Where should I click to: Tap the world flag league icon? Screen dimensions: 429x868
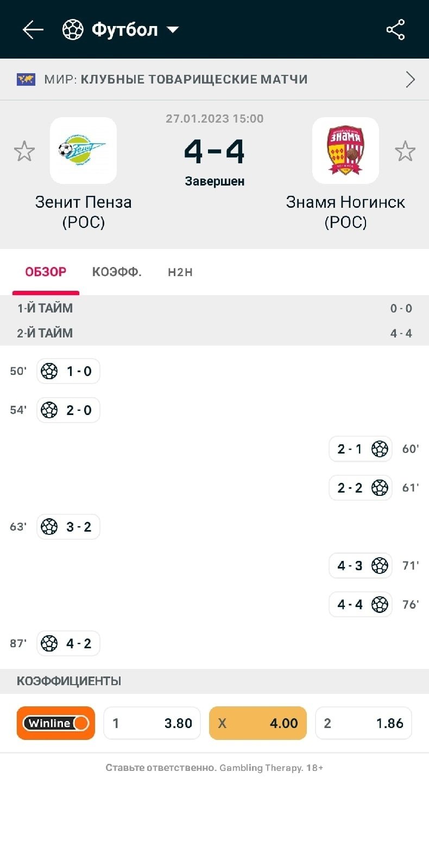pos(26,79)
